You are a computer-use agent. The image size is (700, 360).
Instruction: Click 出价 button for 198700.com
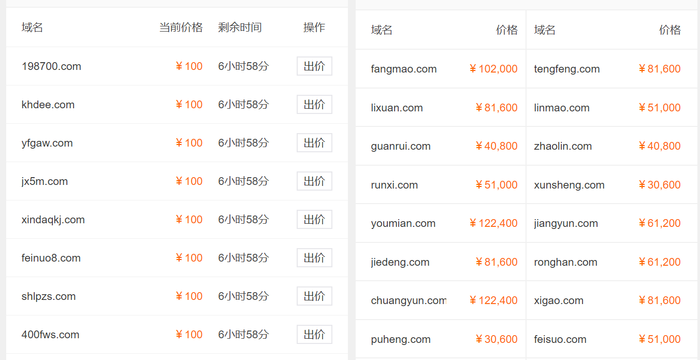point(314,66)
